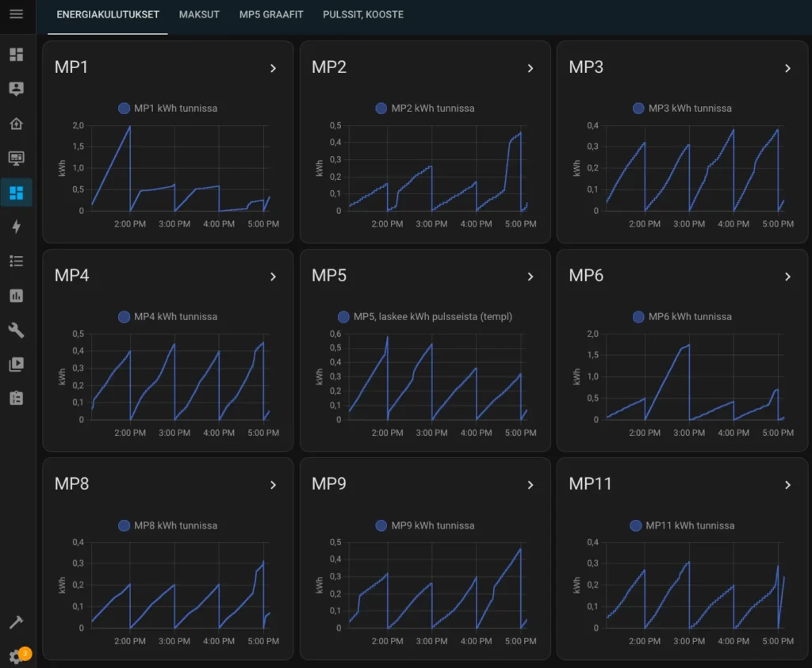Toggle MP5 laskee kWh pulsseista legend series
The height and width of the screenshot is (668, 812).
(x=425, y=317)
